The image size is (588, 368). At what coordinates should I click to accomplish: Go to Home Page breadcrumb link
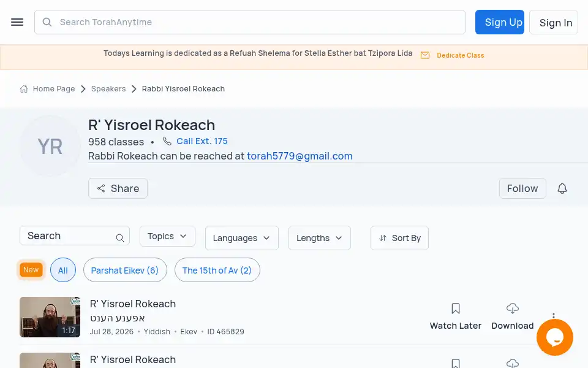tap(54, 88)
